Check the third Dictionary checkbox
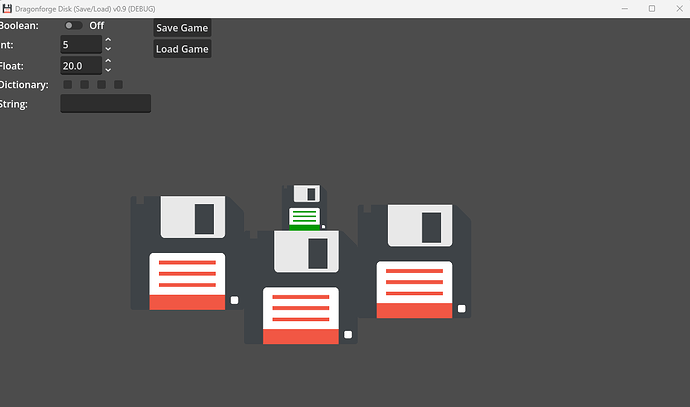The image size is (690, 407). tap(101, 84)
